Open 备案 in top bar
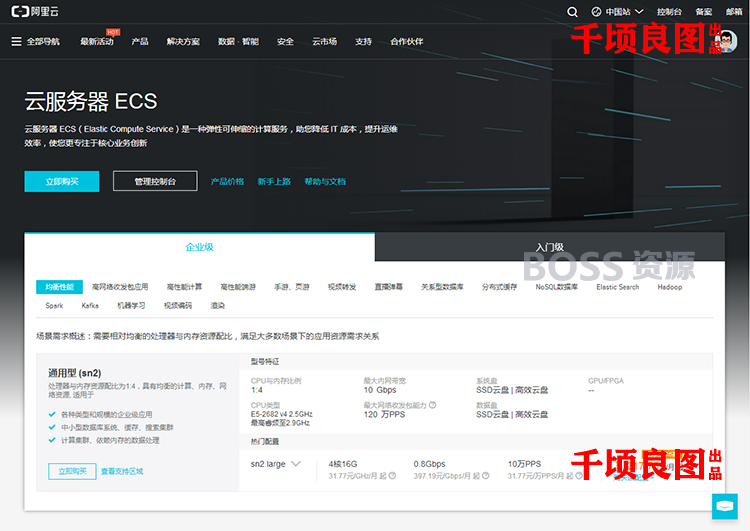Screen dimensions: 750x531 [x=704, y=11]
